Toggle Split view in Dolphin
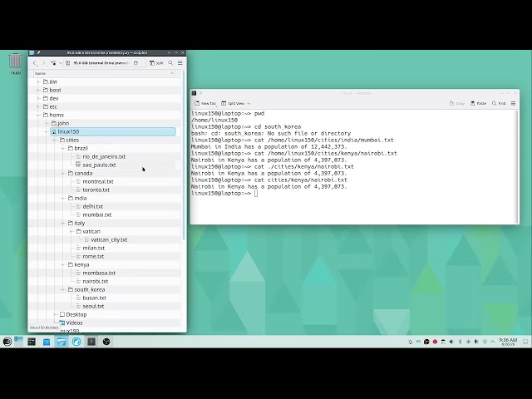The height and width of the screenshot is (399, 532). tap(156, 63)
